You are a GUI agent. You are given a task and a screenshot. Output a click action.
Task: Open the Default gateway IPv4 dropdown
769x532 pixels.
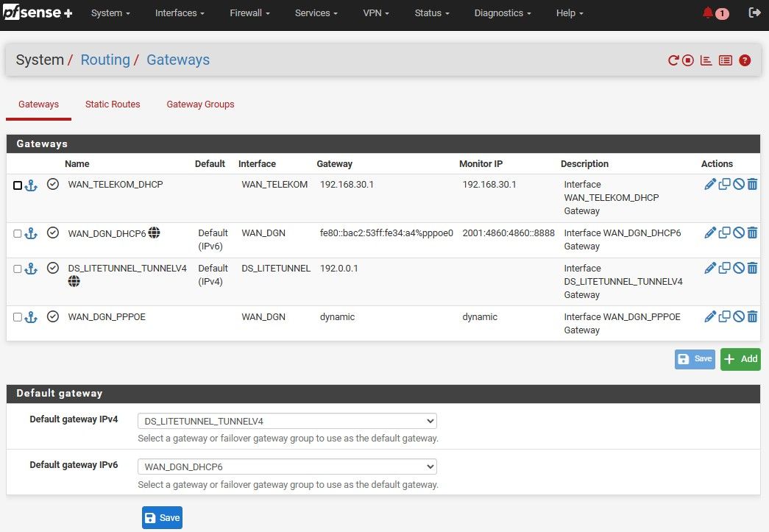(x=287, y=421)
